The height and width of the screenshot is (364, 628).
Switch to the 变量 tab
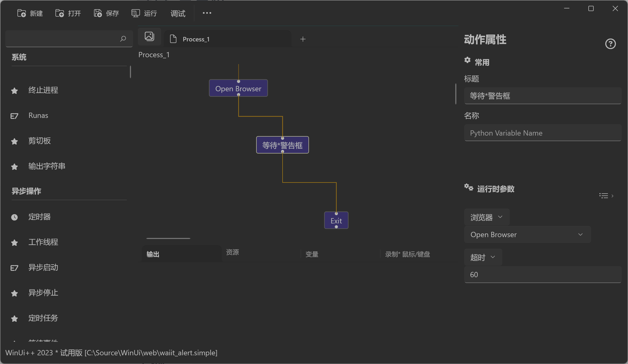[x=312, y=254]
